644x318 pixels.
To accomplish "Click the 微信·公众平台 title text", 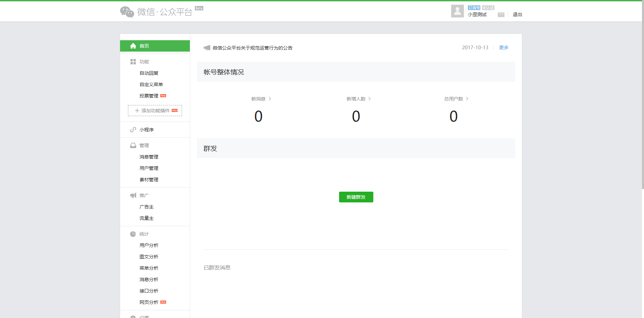I will point(165,12).
